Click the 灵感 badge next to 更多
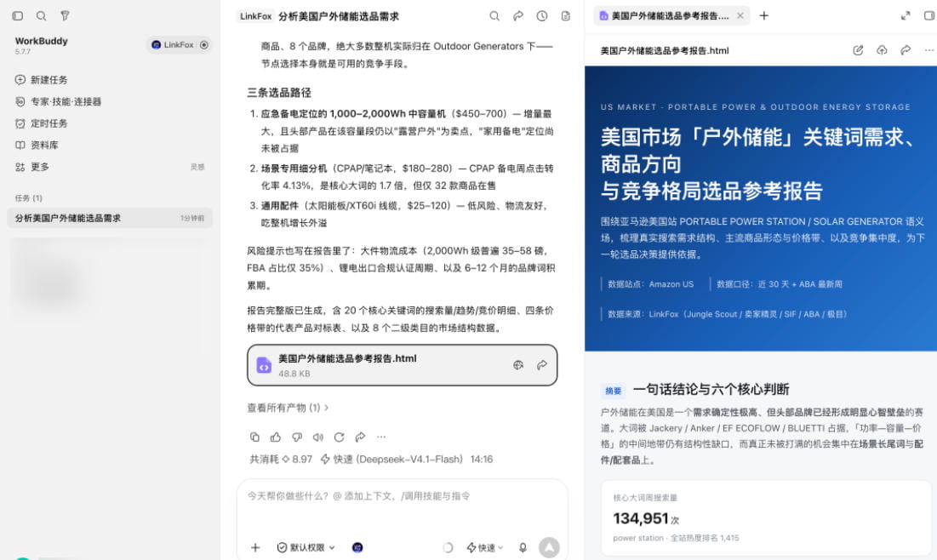This screenshot has height=560, width=937. pyautogui.click(x=197, y=167)
